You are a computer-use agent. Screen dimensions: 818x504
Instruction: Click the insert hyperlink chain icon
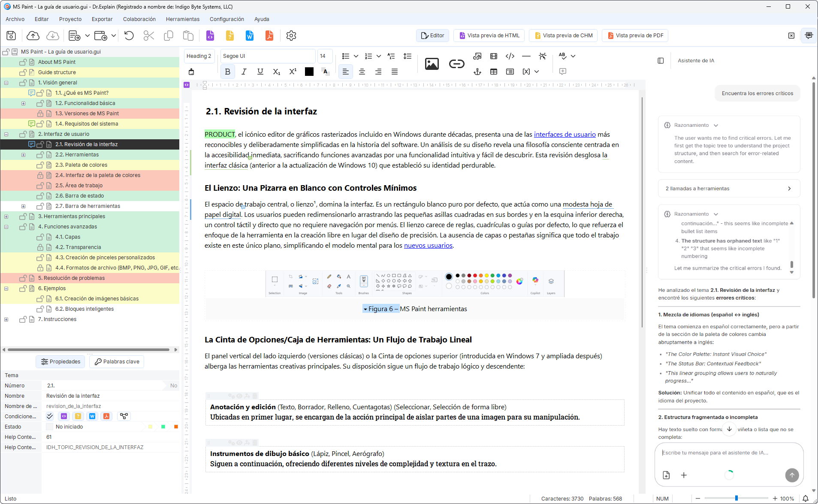(456, 64)
